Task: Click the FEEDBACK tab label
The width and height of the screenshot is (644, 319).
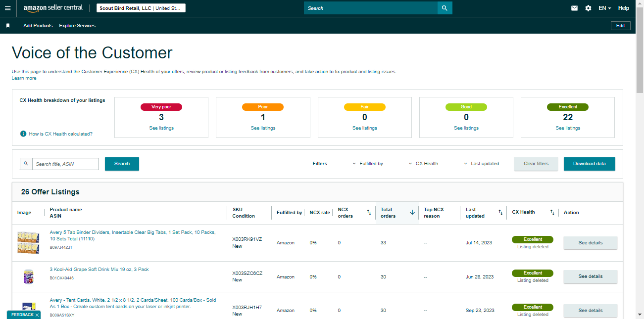Action: pos(22,315)
